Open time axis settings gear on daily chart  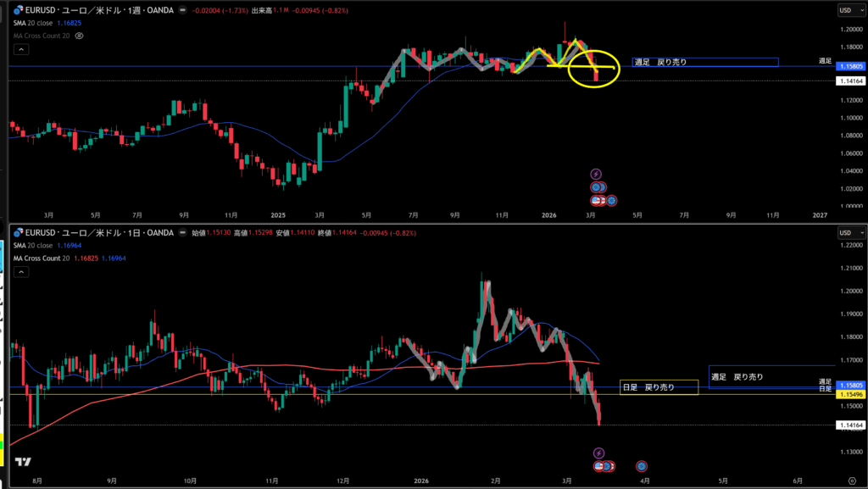[851, 480]
